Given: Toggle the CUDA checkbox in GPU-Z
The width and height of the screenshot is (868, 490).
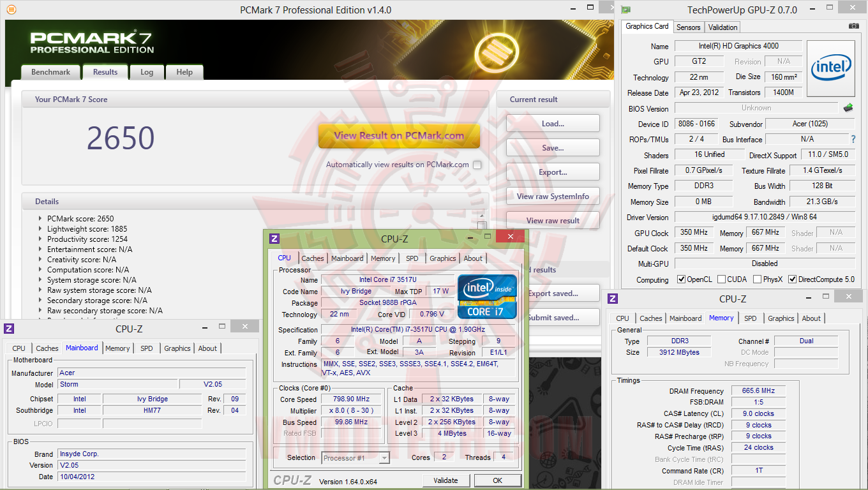Looking at the screenshot, I should [721, 279].
